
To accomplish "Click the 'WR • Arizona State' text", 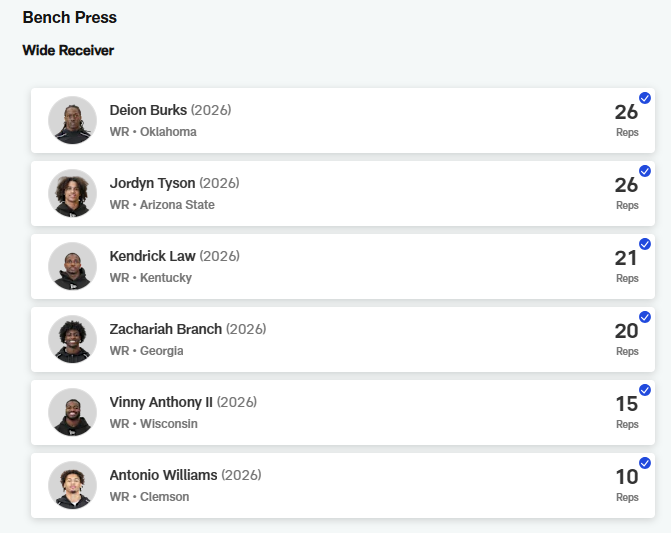I will (x=162, y=205).
